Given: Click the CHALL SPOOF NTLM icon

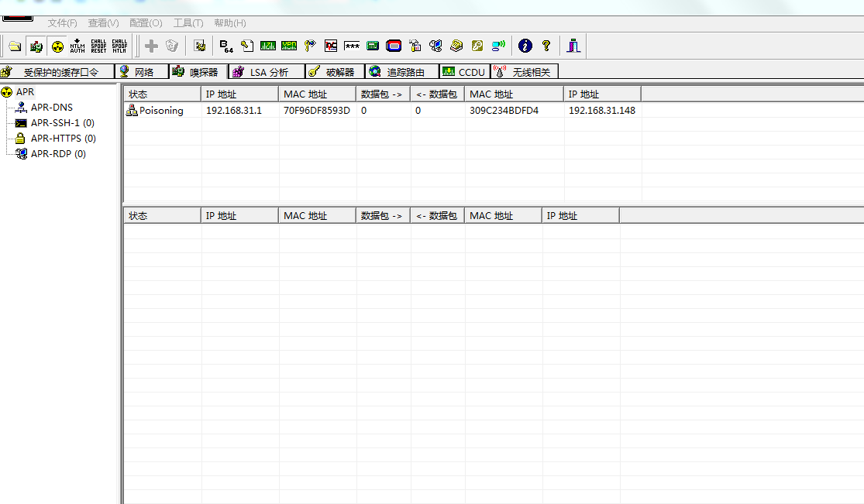Looking at the screenshot, I should 119,46.
